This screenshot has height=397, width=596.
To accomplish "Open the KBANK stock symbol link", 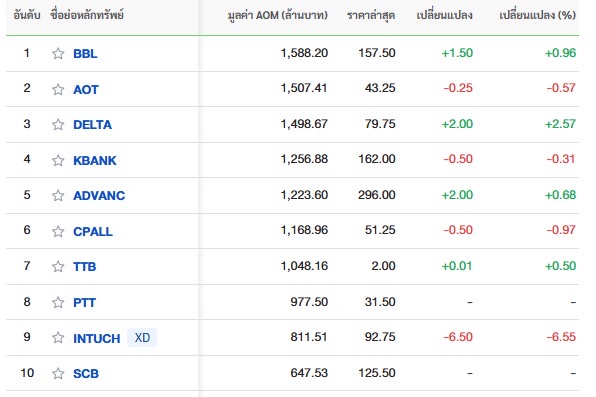I will click(x=95, y=160).
